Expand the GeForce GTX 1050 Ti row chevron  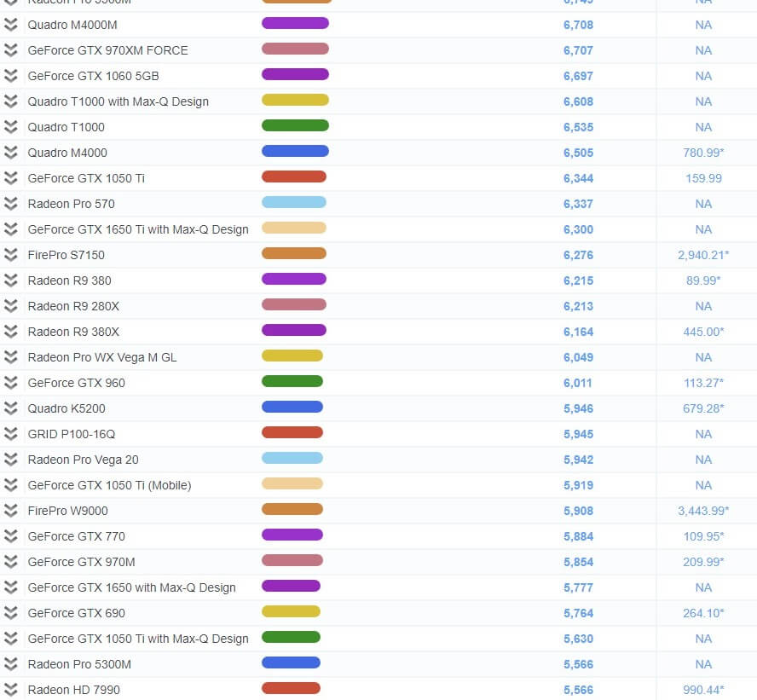(x=10, y=178)
